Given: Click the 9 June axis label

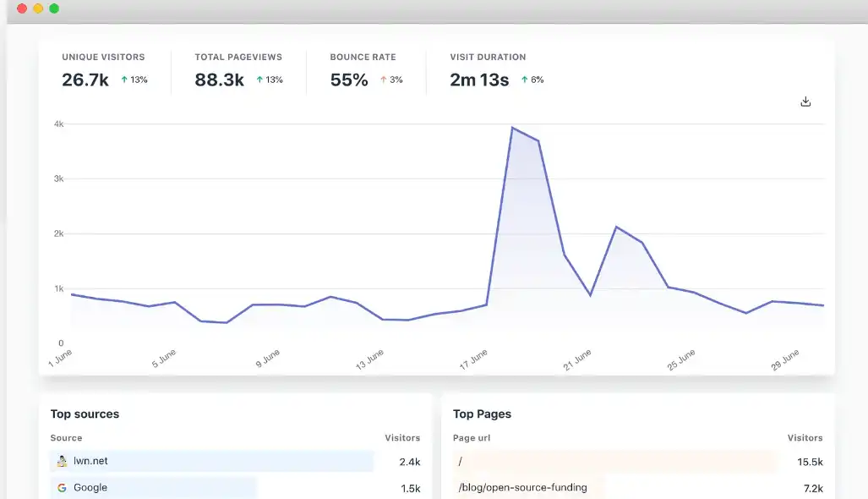Looking at the screenshot, I should pos(267,359).
